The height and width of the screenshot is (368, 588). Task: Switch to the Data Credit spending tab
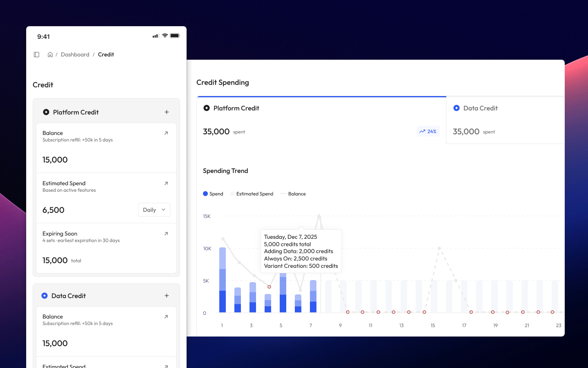coord(506,120)
